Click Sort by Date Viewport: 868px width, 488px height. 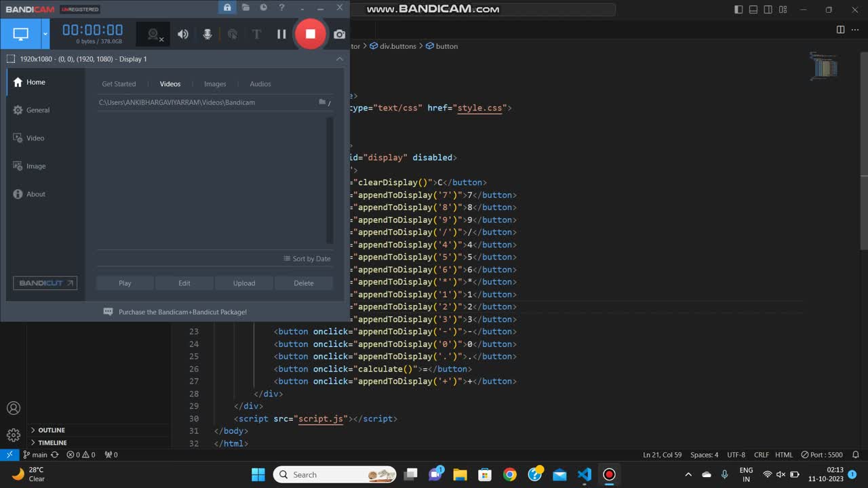point(307,259)
